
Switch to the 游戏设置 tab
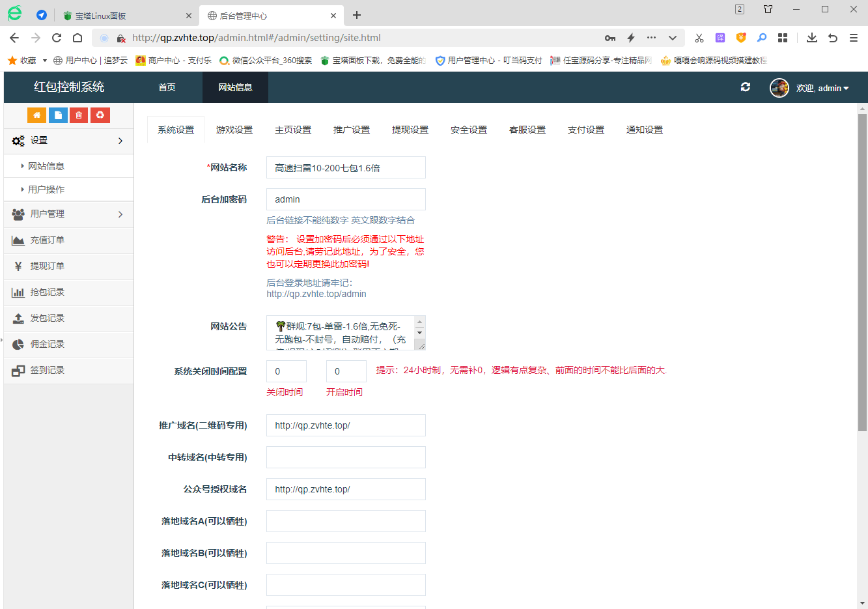point(234,130)
